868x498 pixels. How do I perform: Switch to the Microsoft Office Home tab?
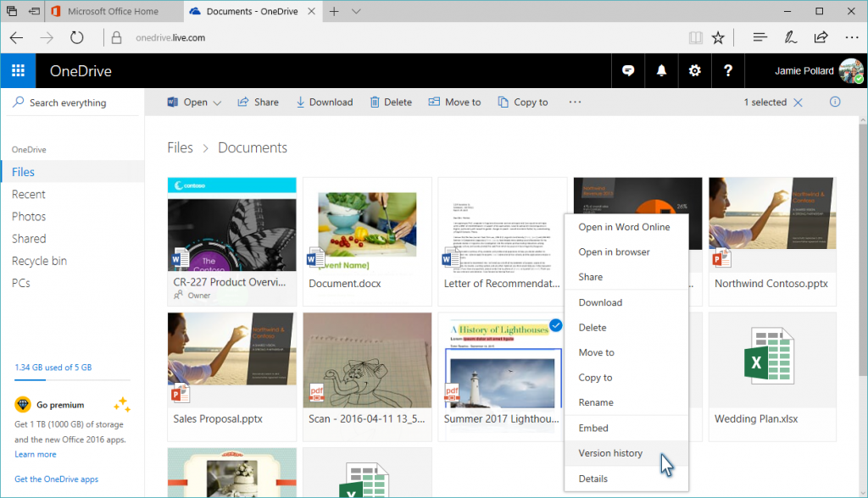coord(114,12)
